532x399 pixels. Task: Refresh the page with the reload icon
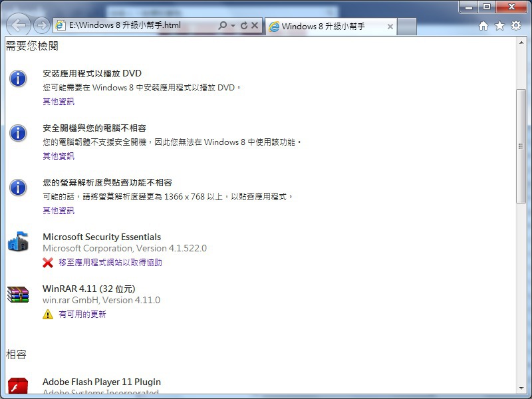click(x=244, y=25)
